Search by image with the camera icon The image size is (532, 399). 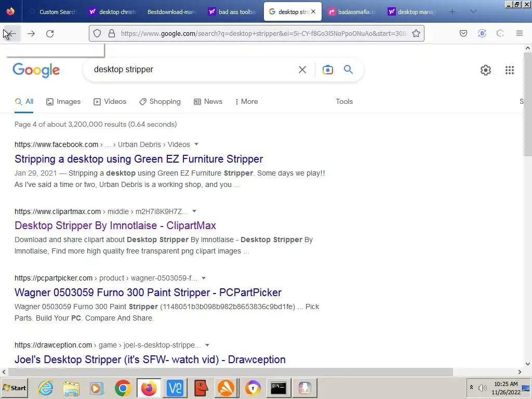(x=327, y=70)
